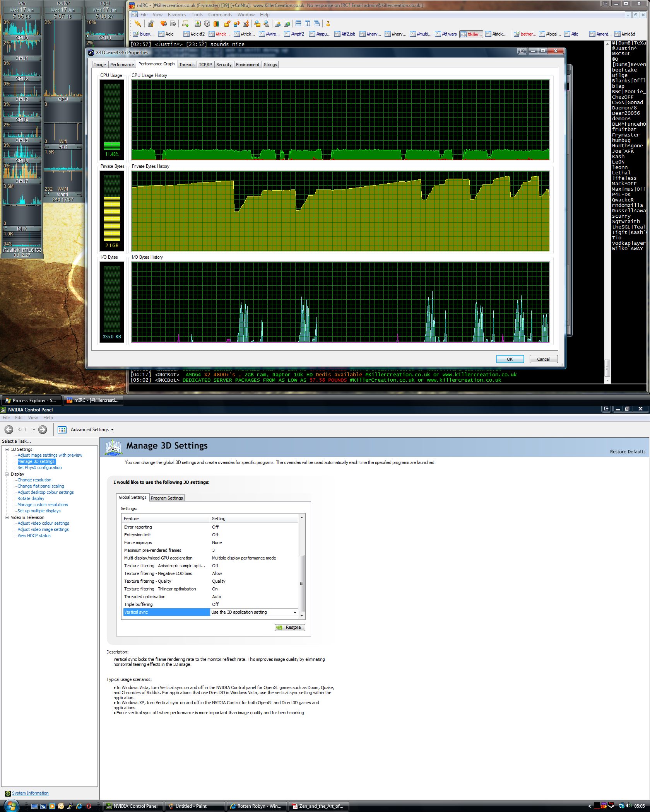Image resolution: width=650 pixels, height=812 pixels.
Task: Open mIRC Favorites menu
Action: (x=177, y=15)
